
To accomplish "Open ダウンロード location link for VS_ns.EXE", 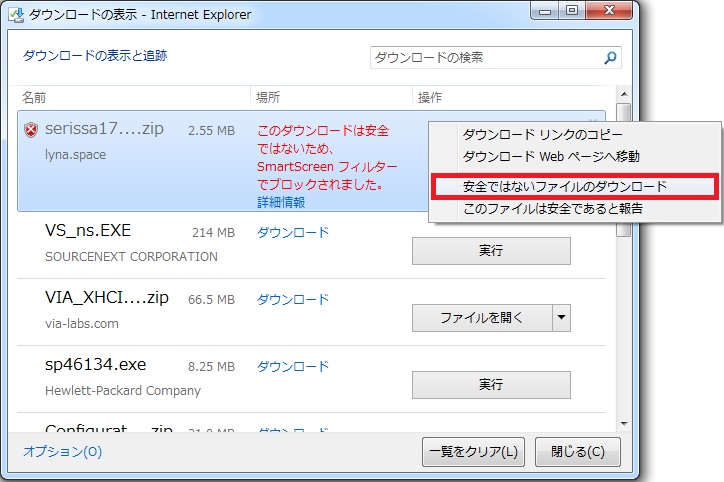I will click(x=293, y=232).
